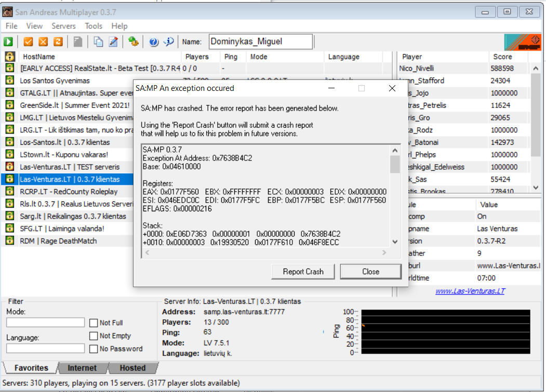Sort servers by HostName column header
This screenshot has width=546, height=392.
point(101,57)
